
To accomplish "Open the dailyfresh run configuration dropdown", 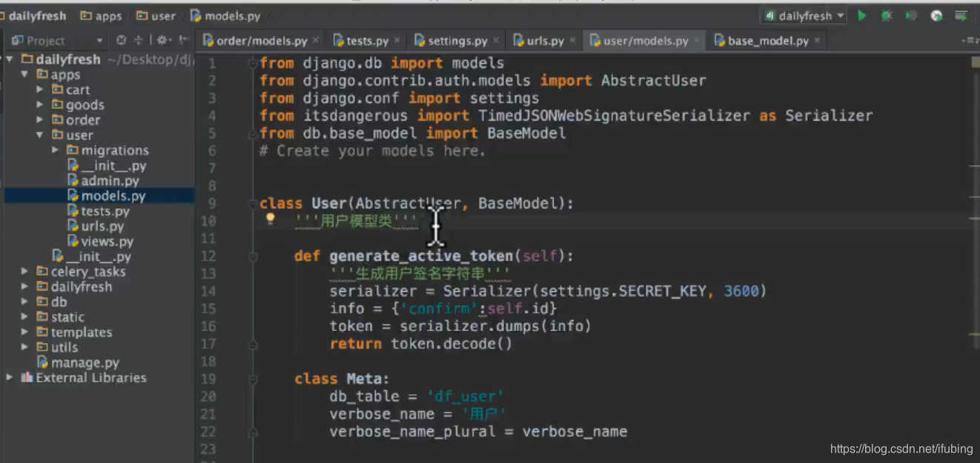I will 804,16.
